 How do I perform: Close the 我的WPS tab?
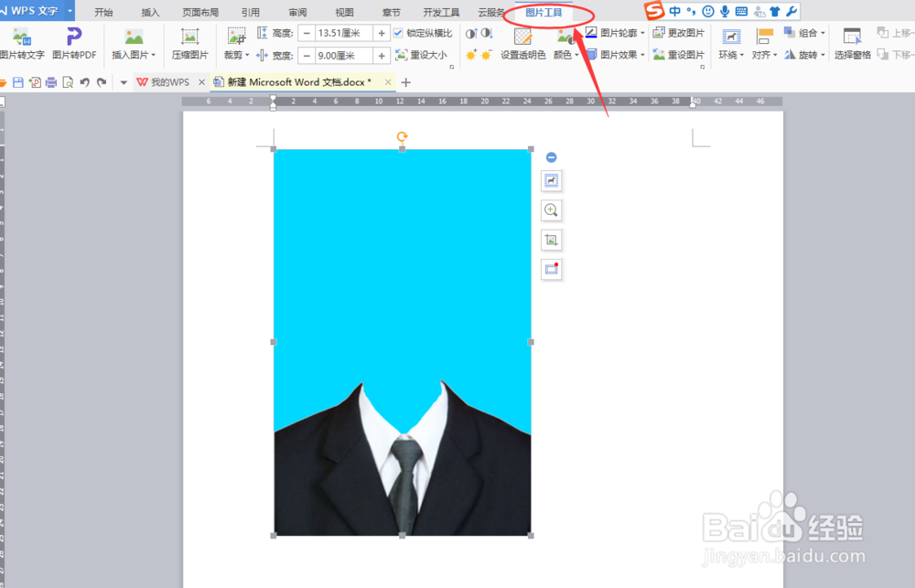202,82
